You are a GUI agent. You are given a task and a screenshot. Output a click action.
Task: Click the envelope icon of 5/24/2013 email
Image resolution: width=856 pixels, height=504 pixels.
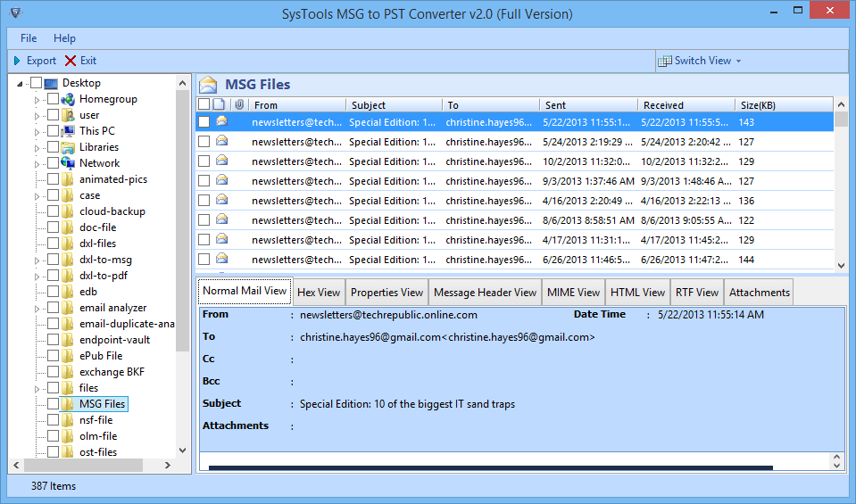[221, 141]
